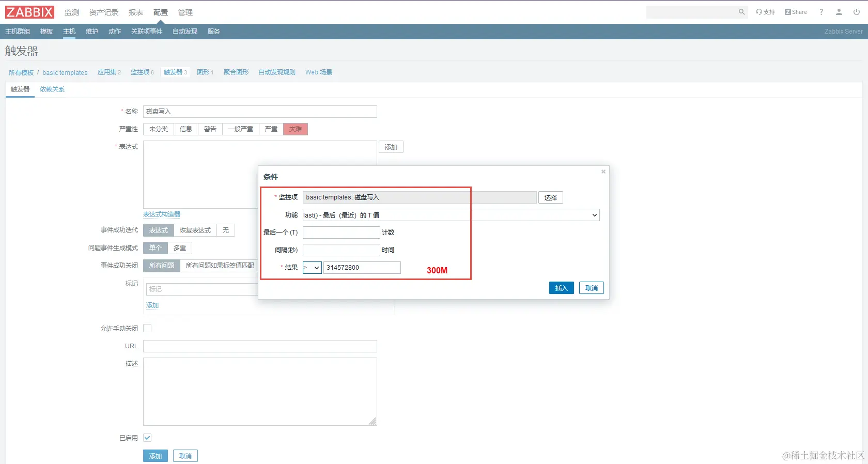Open the help question mark
The height and width of the screenshot is (464, 868).
pos(821,12)
